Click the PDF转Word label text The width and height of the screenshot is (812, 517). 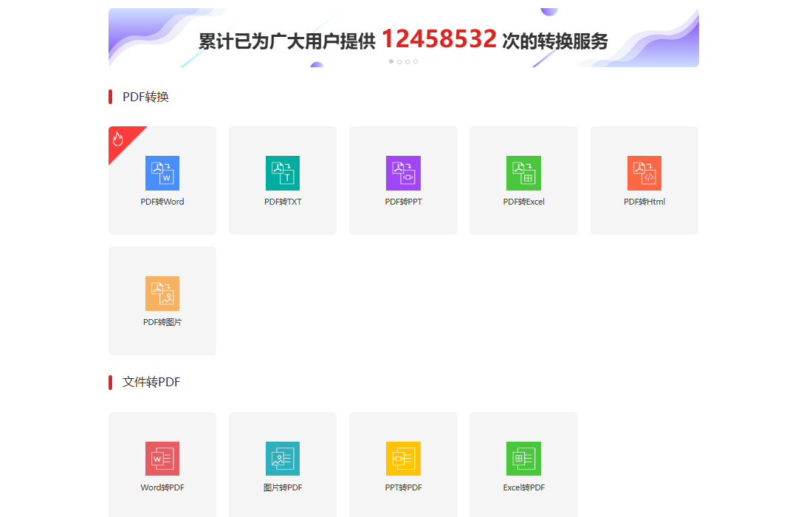[x=162, y=202]
